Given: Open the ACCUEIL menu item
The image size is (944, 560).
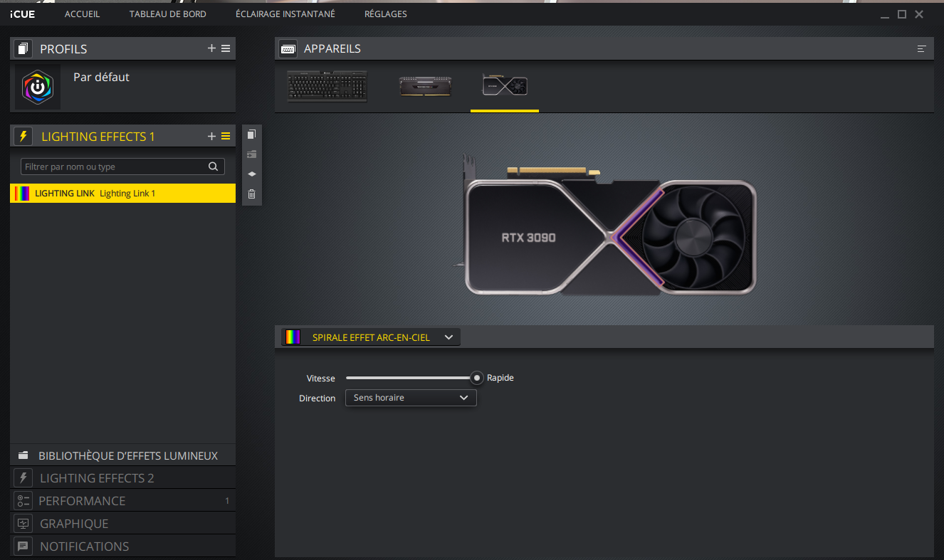Looking at the screenshot, I should click(x=82, y=14).
